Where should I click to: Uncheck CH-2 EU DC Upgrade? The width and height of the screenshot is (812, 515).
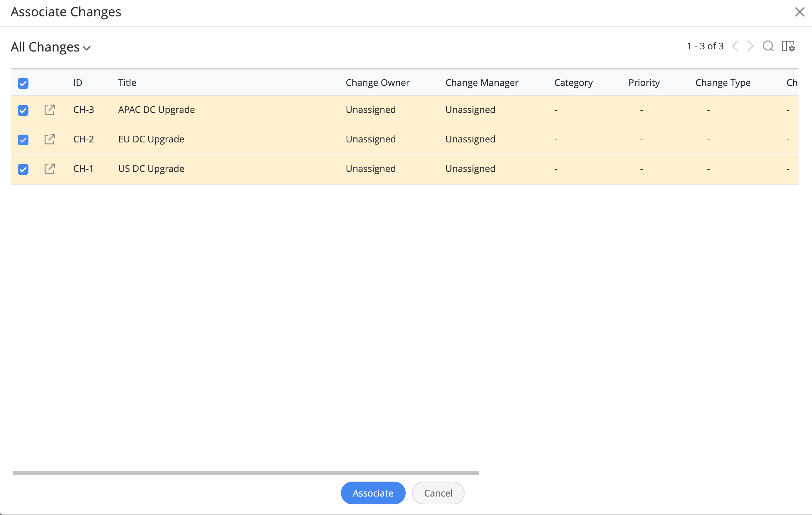pos(23,139)
